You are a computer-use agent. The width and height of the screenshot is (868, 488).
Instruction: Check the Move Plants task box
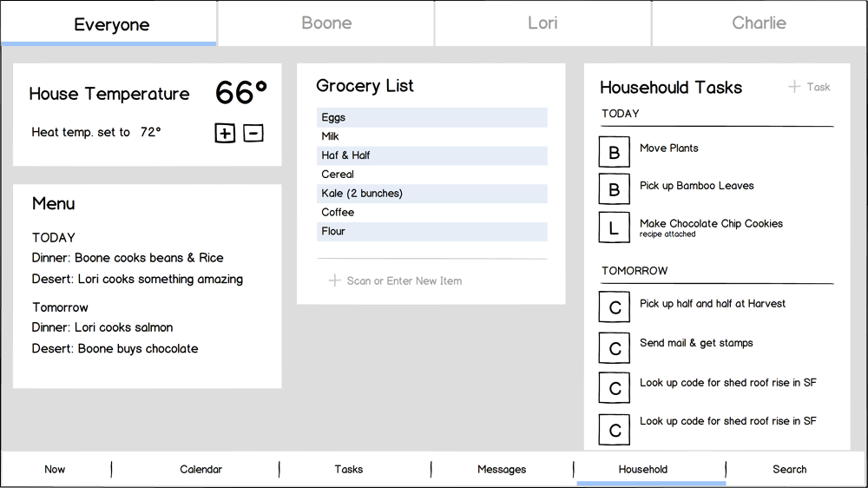point(615,152)
